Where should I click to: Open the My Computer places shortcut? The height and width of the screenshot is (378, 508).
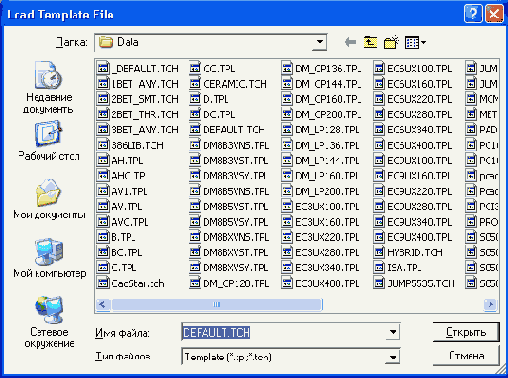[49, 258]
